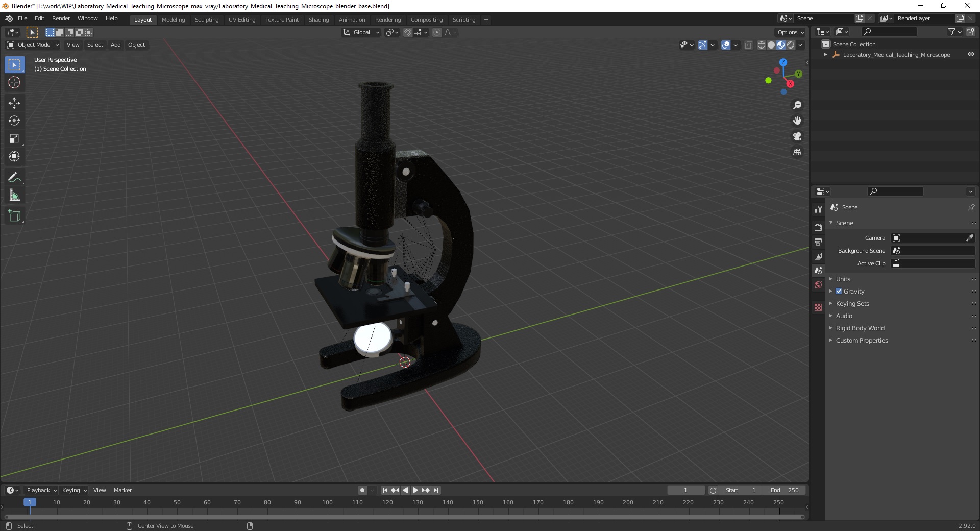This screenshot has height=531, width=980.
Task: Select the Scale tool
Action: pos(14,139)
